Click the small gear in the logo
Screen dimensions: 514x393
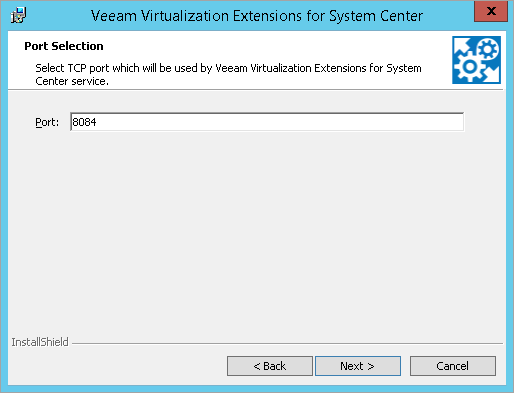pos(488,50)
